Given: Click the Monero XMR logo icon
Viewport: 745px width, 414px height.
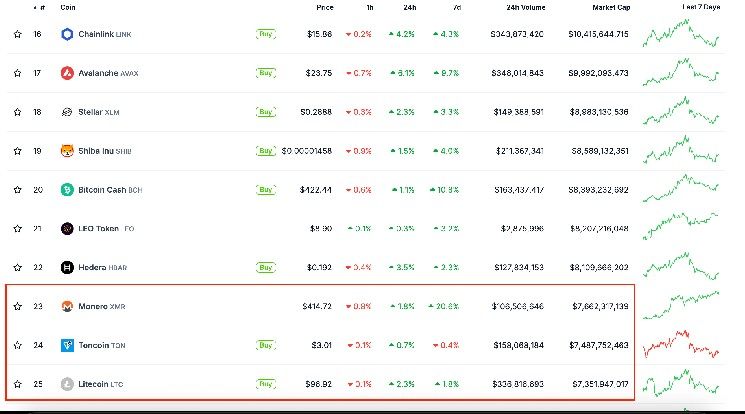Looking at the screenshot, I should (x=67, y=307).
